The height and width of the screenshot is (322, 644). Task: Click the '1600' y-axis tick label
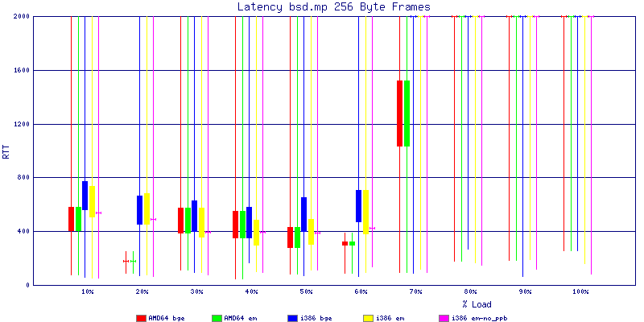(x=21, y=70)
